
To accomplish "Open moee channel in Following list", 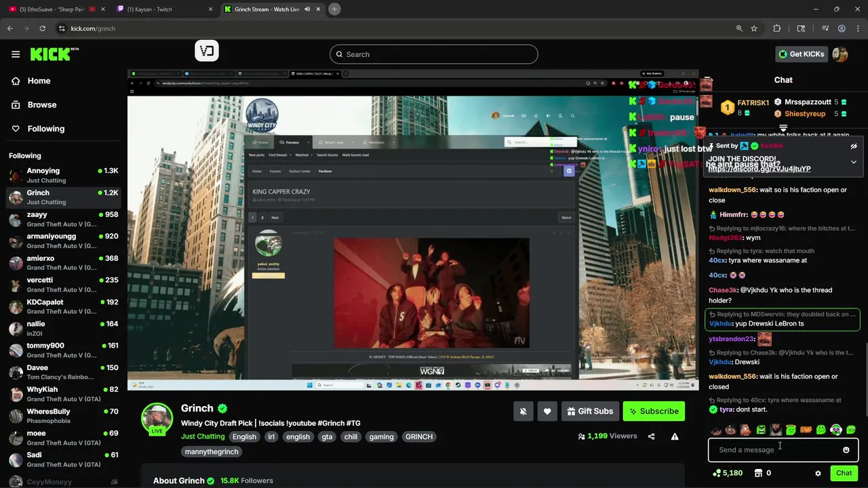I will [63, 437].
